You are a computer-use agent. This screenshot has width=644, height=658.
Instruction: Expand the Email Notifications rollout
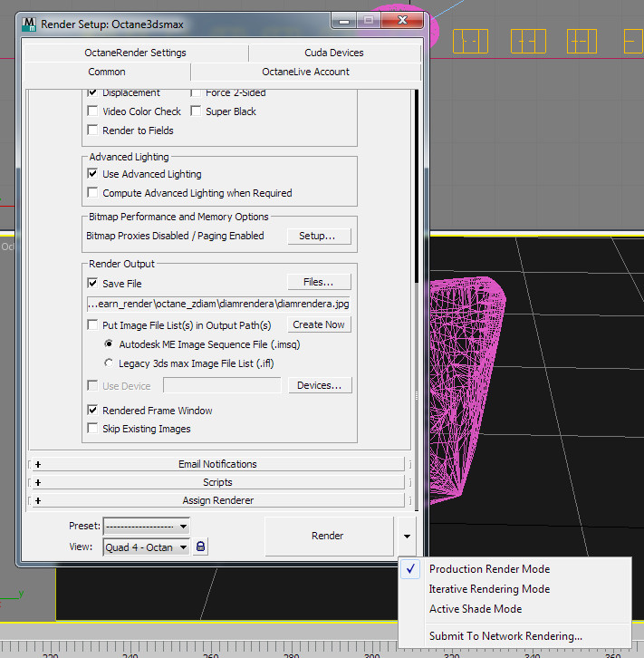click(x=217, y=464)
